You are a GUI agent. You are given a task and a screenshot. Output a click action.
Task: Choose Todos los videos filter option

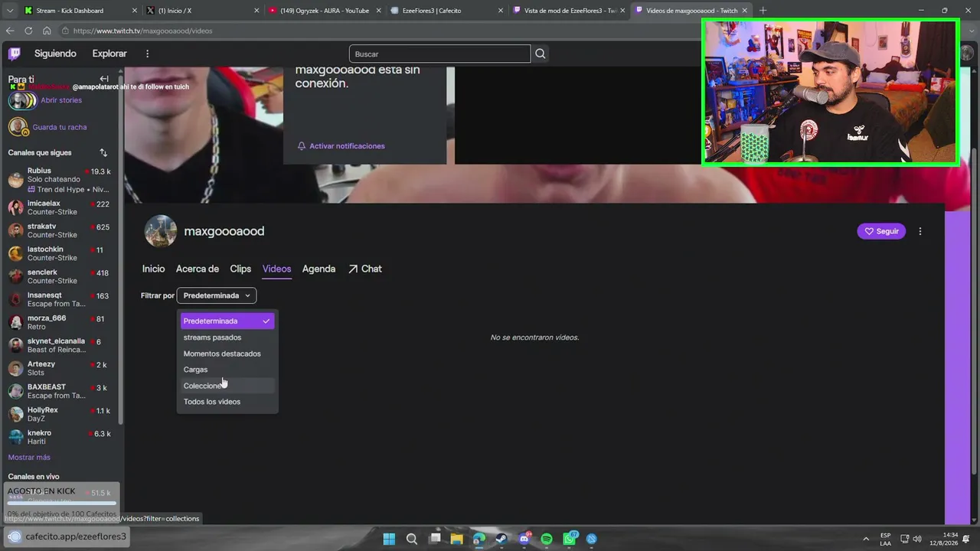point(227,402)
